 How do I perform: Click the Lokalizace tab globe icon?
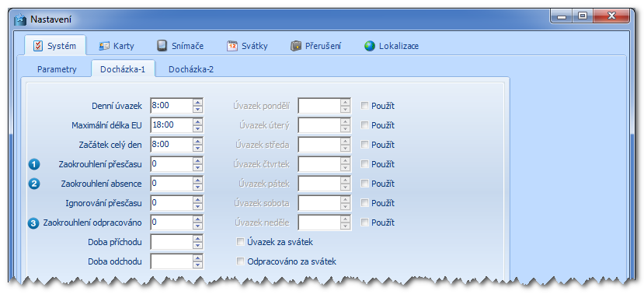(370, 46)
